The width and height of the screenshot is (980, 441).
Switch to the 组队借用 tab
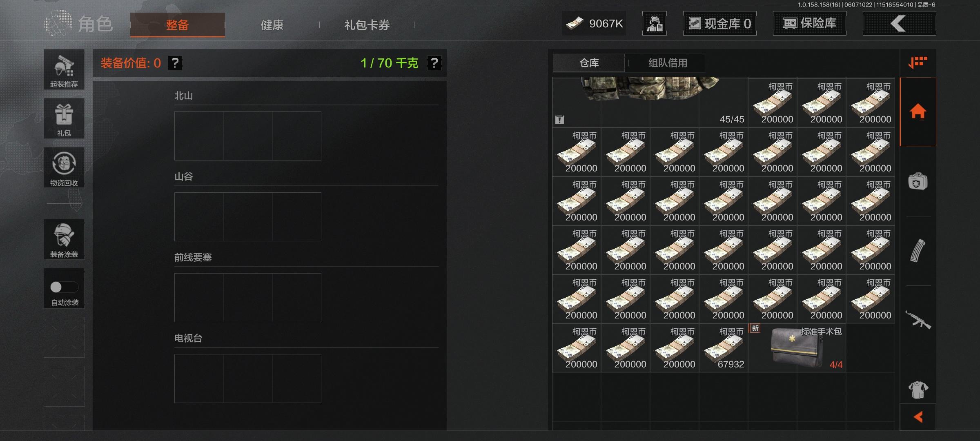click(x=668, y=63)
